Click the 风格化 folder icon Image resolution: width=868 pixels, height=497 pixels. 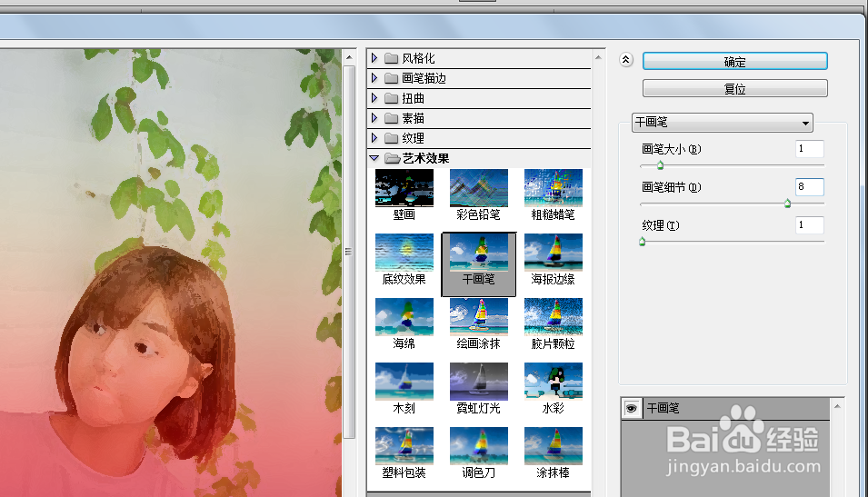coord(392,58)
